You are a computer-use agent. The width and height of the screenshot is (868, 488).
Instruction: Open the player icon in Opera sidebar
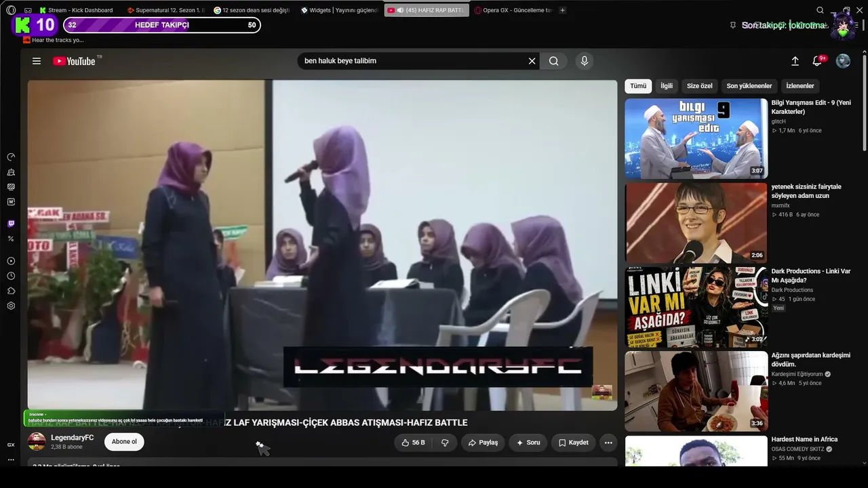point(11,261)
